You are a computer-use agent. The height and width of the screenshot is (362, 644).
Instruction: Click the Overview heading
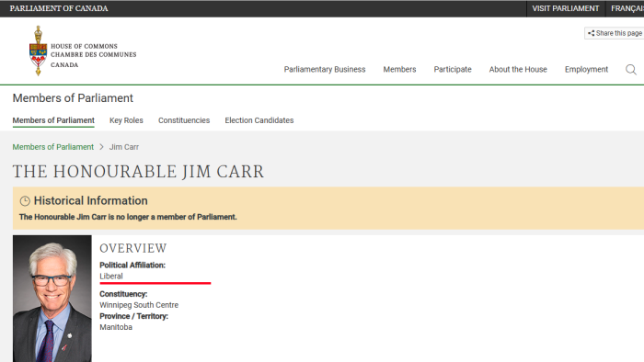point(133,248)
